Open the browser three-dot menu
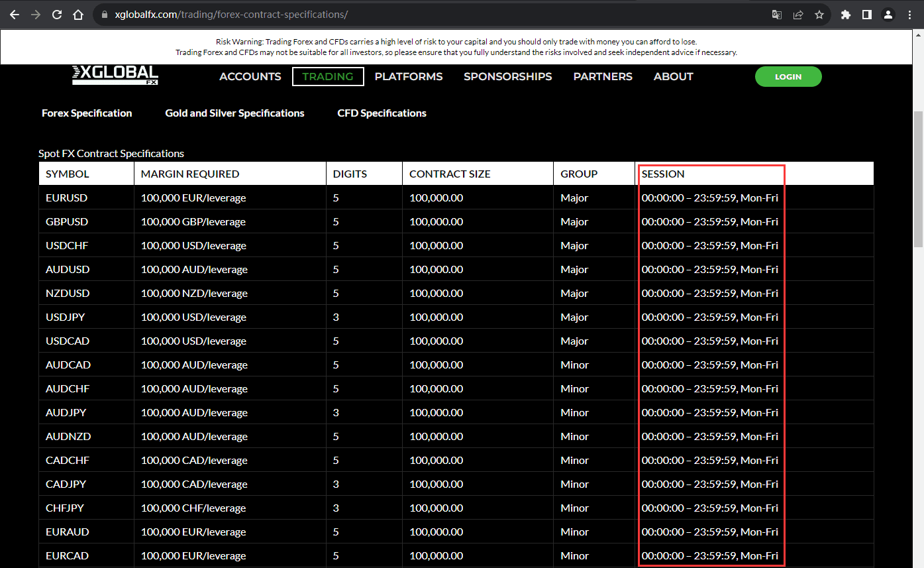 coord(909,15)
